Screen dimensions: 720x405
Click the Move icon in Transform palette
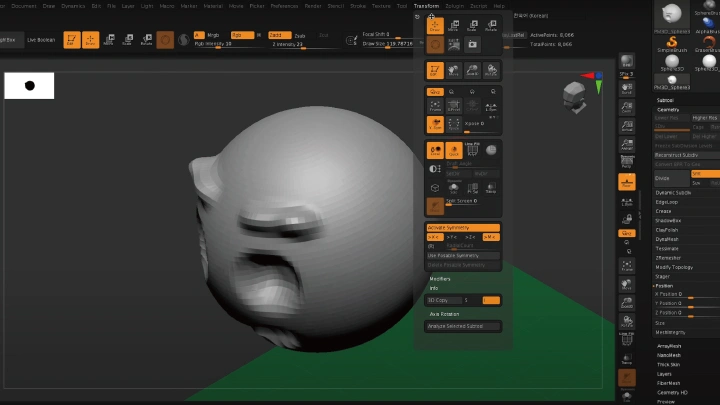[x=454, y=26]
